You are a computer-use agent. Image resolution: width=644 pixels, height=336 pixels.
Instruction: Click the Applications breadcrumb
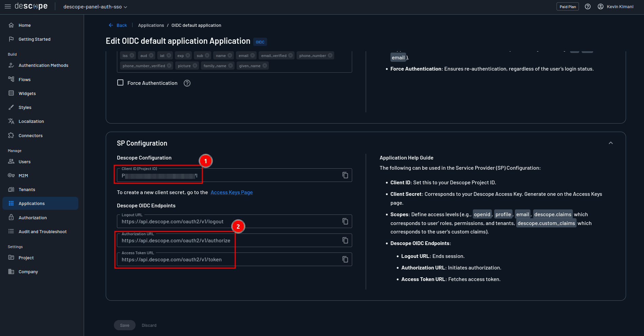151,25
